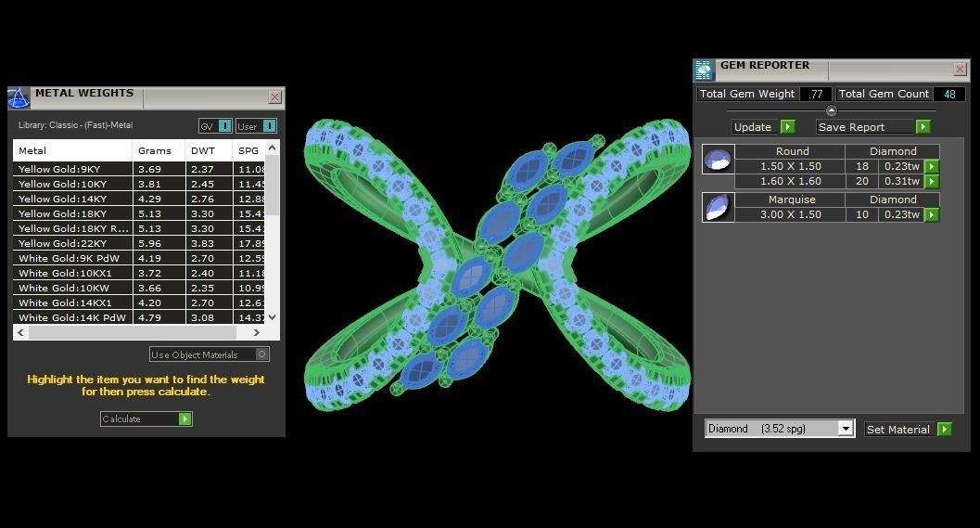This screenshot has height=528, width=980.
Task: Click the 1.60 X 1.60 size cell
Action: coord(791,182)
